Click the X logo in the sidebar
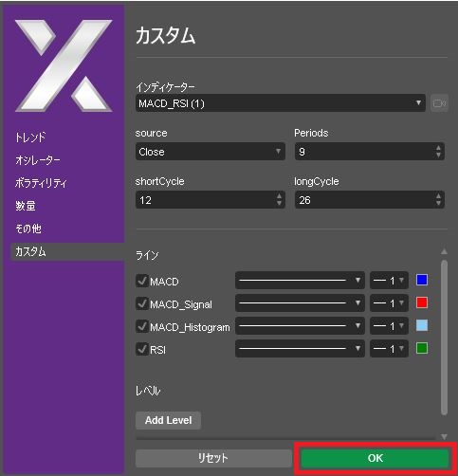458x476 pixels. tap(64, 65)
